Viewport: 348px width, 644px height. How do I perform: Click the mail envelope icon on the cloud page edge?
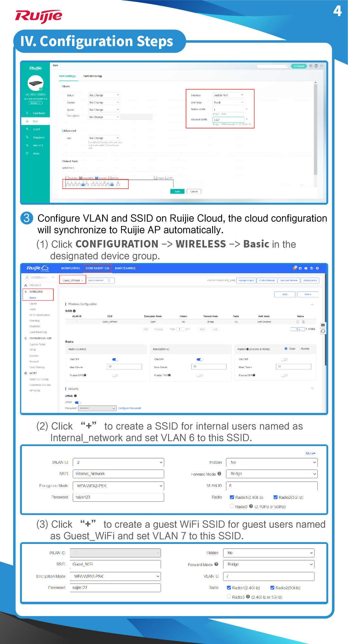pyautogui.click(x=323, y=325)
